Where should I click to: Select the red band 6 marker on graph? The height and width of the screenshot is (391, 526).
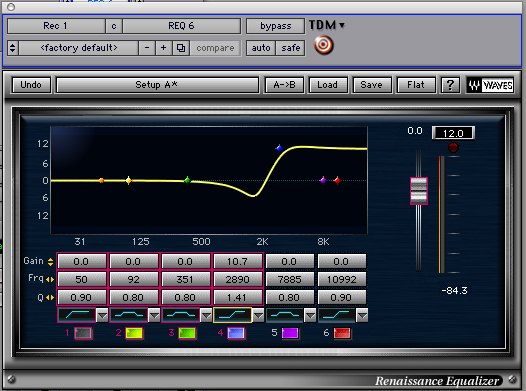pyautogui.click(x=337, y=180)
